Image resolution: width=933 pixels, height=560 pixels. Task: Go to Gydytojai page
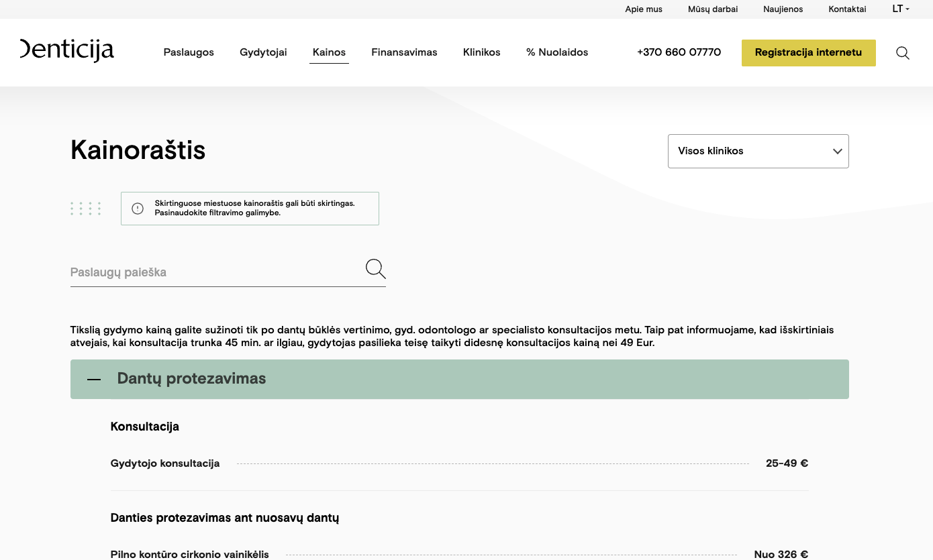point(263,52)
